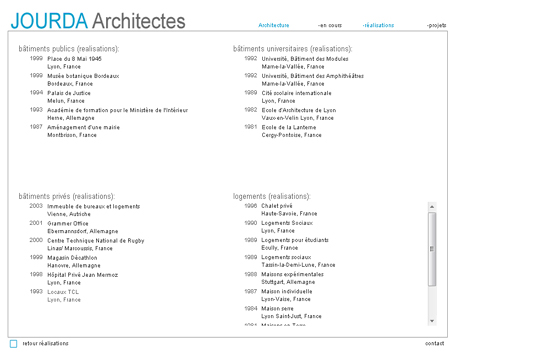Select Logements sociaux Tassin-la-Demi-Lune entry
550x360 pixels.
click(x=286, y=258)
